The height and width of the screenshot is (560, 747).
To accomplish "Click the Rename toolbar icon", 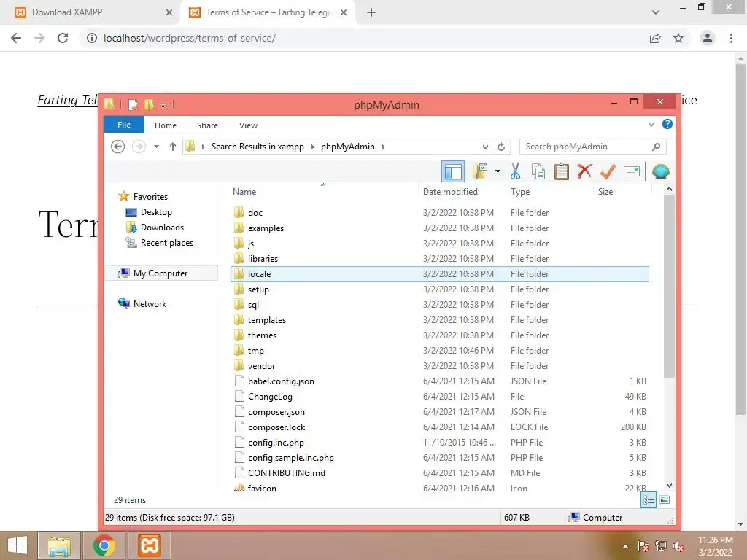I will [x=631, y=171].
